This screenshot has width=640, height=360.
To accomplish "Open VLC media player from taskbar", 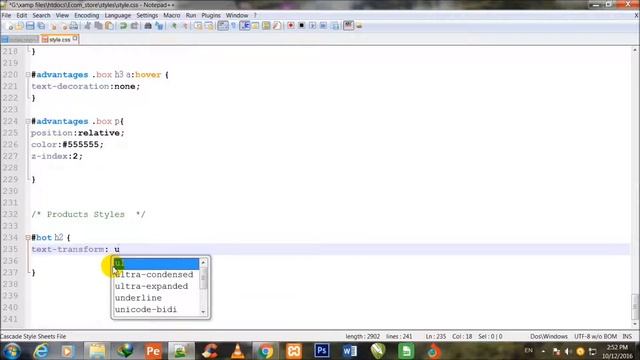I will [238, 351].
